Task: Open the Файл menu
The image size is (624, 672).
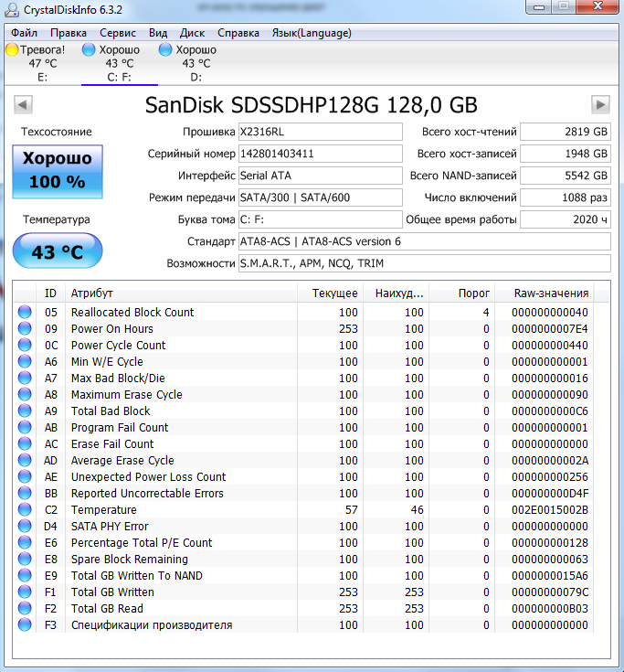Action: point(25,33)
